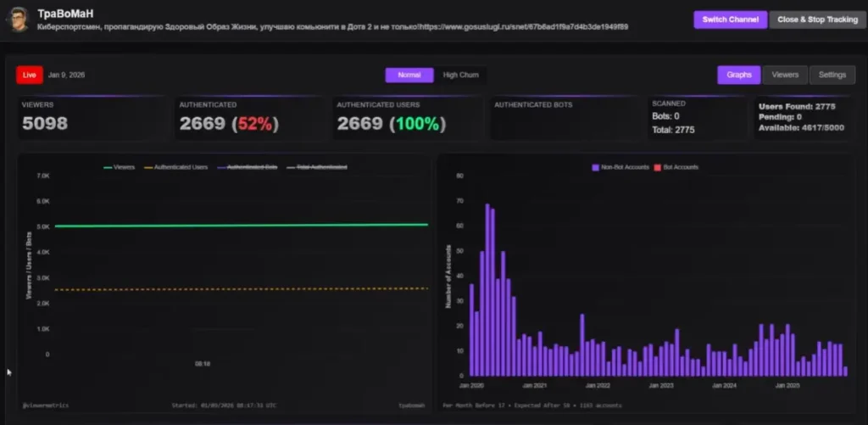Click the purple Non-Bot Accounts legend swatch
This screenshot has height=425, width=868.
[595, 168]
